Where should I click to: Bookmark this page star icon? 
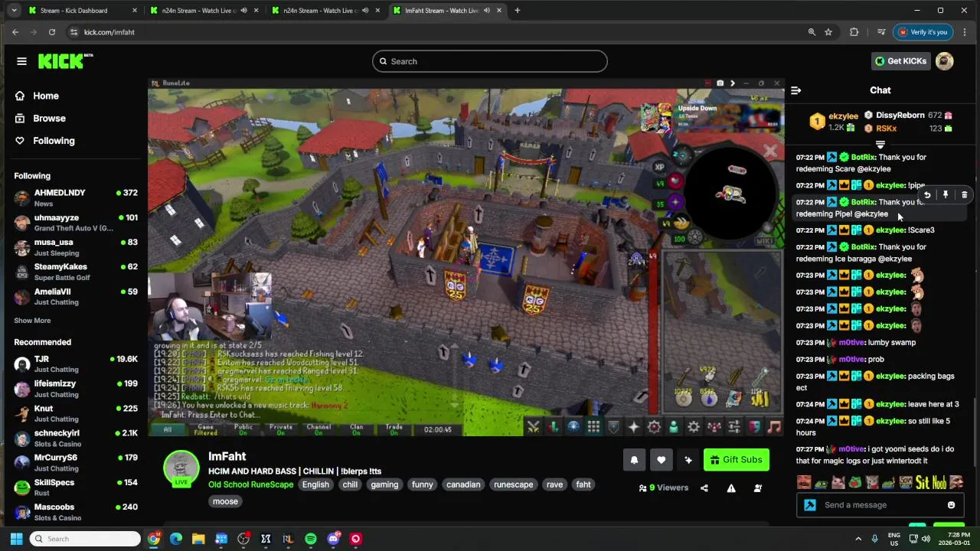[828, 32]
